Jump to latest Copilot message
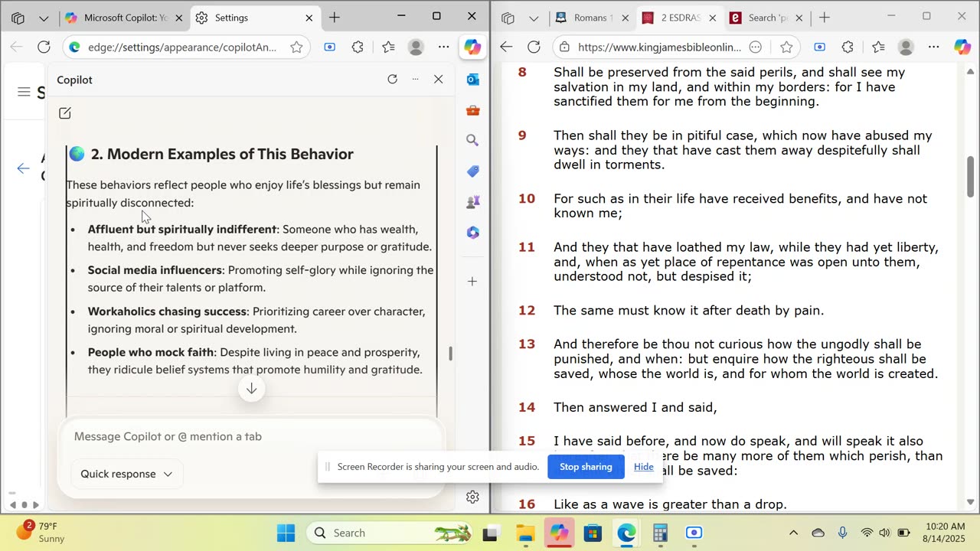This screenshot has height=551, width=980. 251,389
